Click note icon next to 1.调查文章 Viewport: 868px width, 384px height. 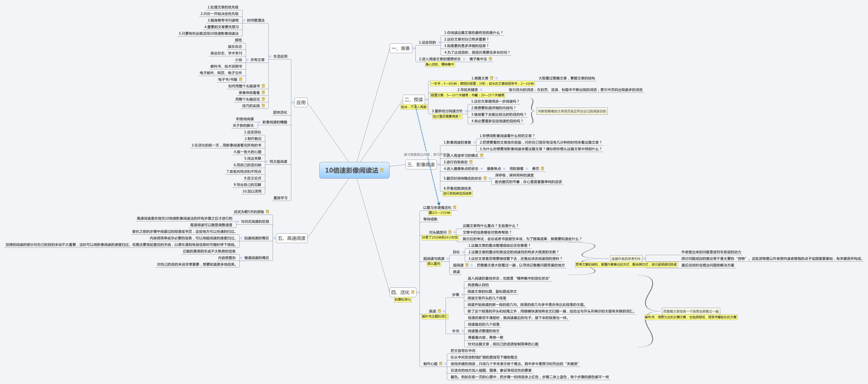click(x=492, y=78)
